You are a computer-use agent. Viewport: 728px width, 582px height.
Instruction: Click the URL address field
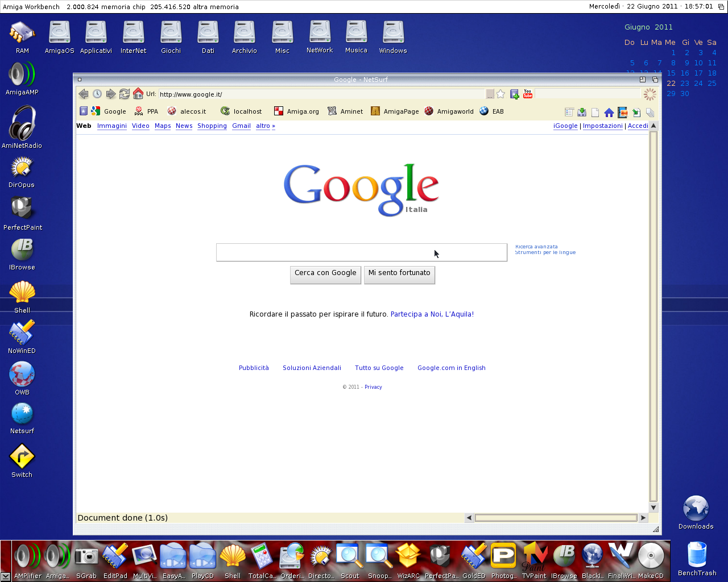tap(321, 94)
